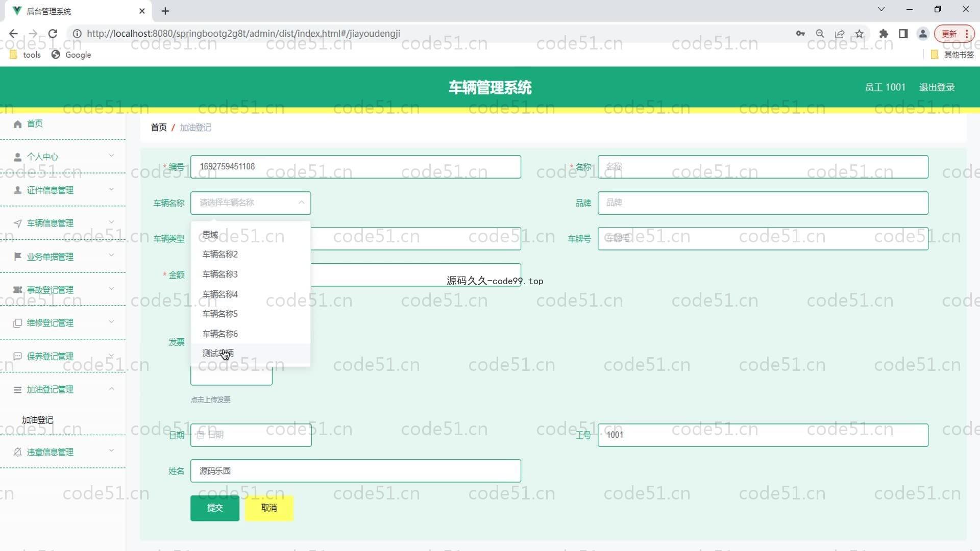Viewport: 980px width, 551px height.
Task: Choose 车辆名称5 in the dropdown list
Action: 251,314
